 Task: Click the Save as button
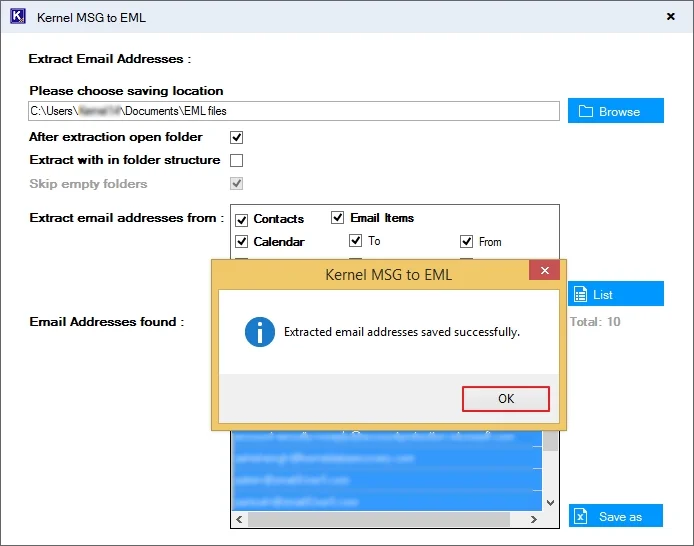(616, 516)
